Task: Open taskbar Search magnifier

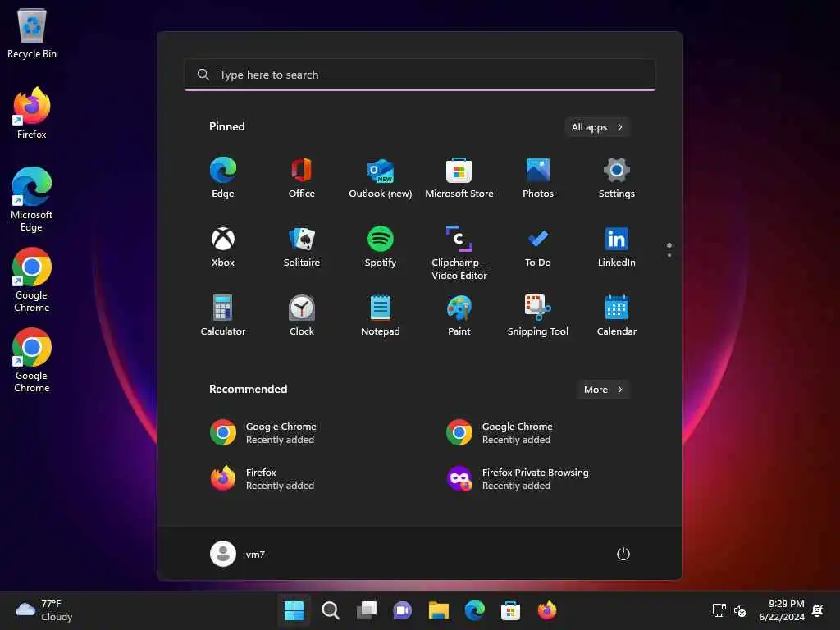Action: 330,610
